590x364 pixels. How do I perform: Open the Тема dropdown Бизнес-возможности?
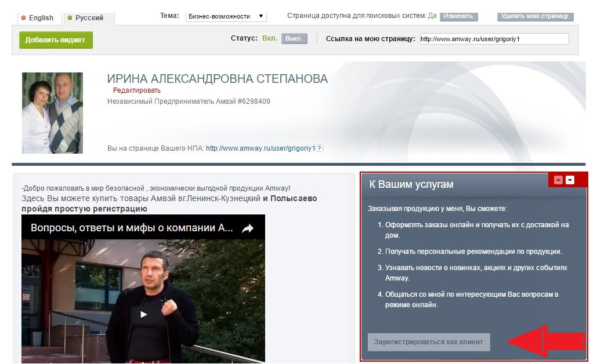226,16
